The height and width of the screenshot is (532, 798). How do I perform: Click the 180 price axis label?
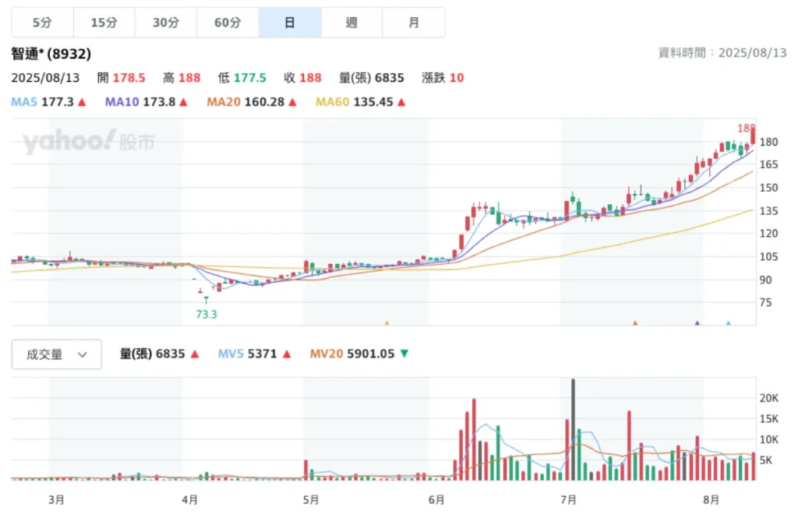coord(768,142)
